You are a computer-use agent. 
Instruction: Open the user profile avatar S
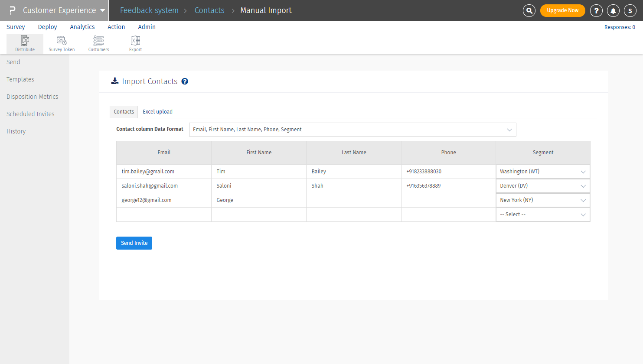click(x=630, y=10)
